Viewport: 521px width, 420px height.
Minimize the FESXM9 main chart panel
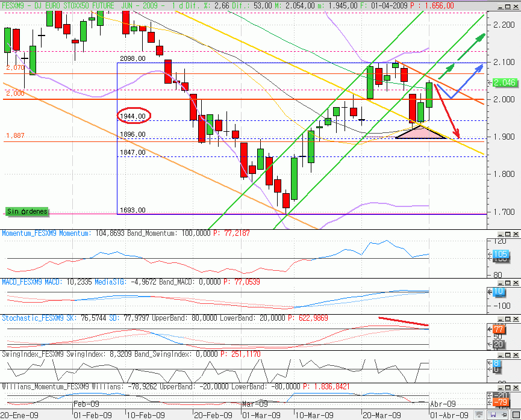click(500, 6)
